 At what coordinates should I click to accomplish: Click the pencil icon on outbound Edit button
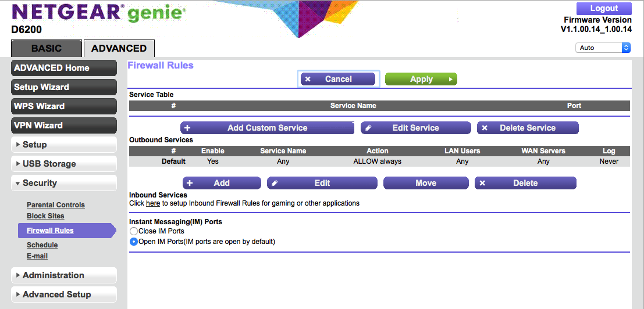[x=275, y=183]
